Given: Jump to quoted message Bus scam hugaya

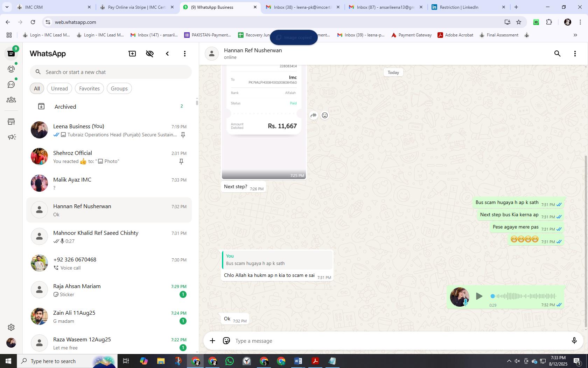Looking at the screenshot, I should click(277, 260).
